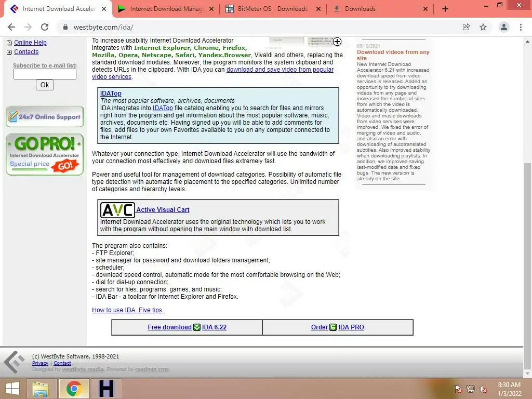Image resolution: width=532 pixels, height=399 pixels.
Task: Click the Order link
Action: point(320,327)
